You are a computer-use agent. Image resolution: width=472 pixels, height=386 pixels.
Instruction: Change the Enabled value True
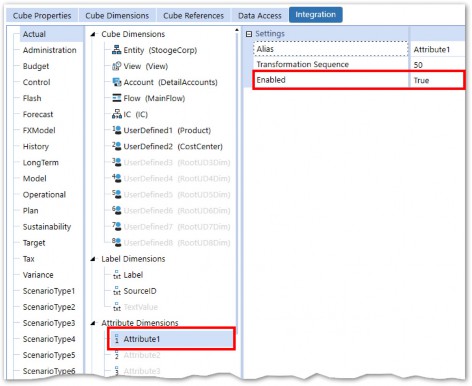click(437, 80)
